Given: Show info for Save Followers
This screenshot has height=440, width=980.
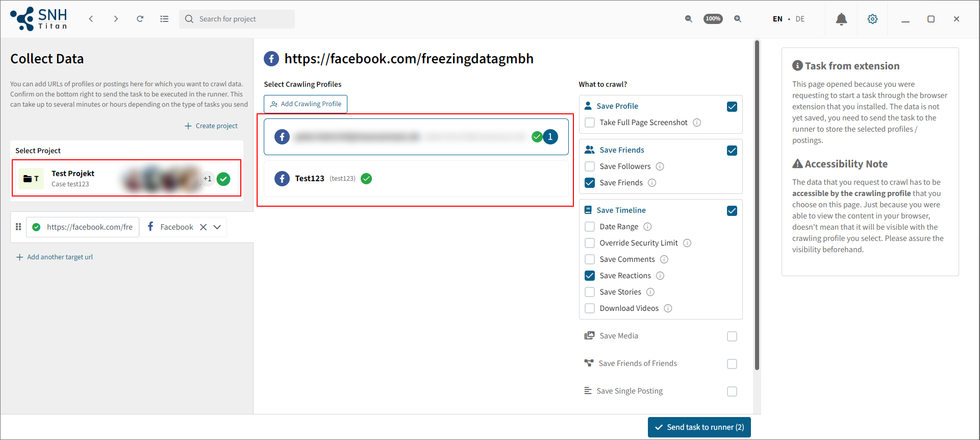Looking at the screenshot, I should pos(660,166).
